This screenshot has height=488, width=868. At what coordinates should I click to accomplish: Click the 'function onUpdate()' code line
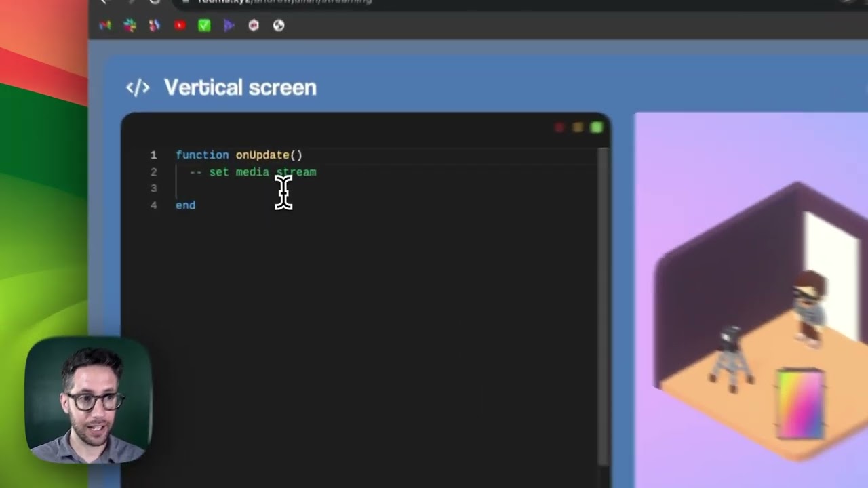pos(239,155)
